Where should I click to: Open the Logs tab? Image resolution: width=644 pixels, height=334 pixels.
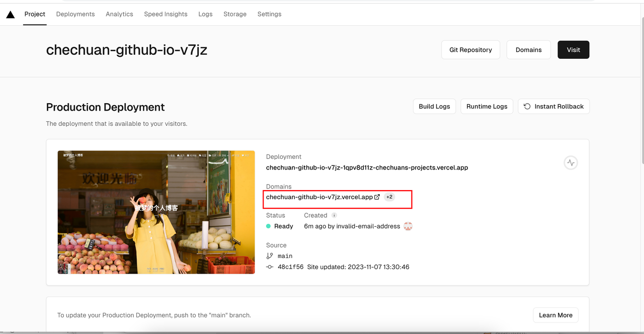coord(205,14)
